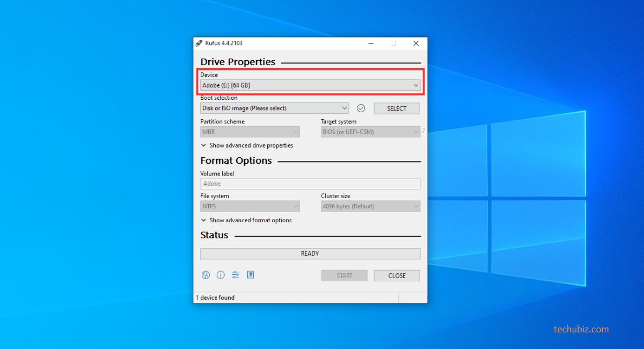Click the checksum checkmark icon
This screenshot has height=349, width=644.
pos(361,108)
